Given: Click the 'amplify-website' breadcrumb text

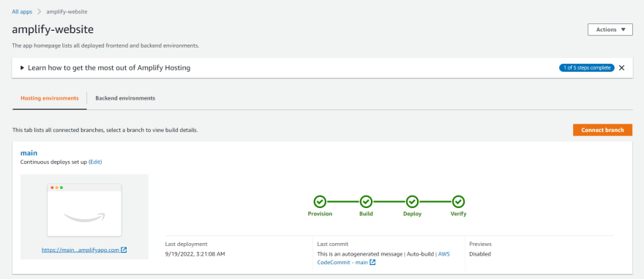Looking at the screenshot, I should click(x=67, y=12).
